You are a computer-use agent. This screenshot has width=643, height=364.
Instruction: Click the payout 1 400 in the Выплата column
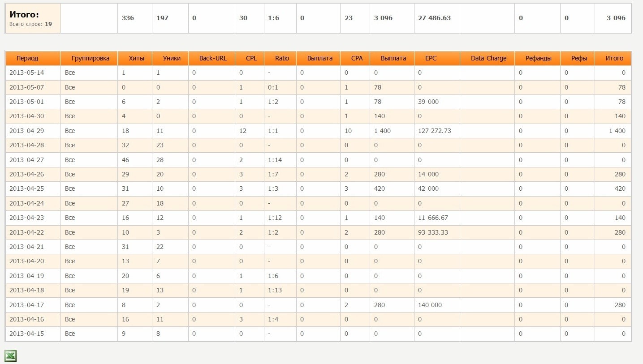382,131
